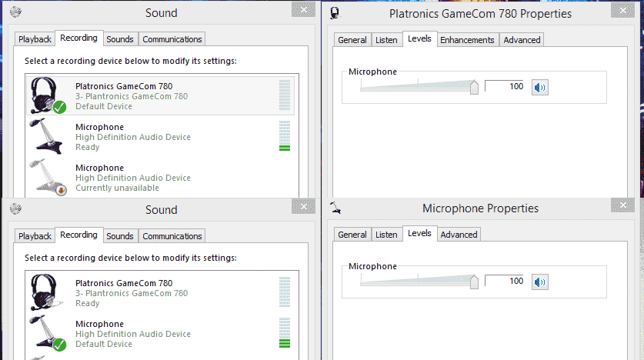Click headset title icon of GameCom Properties

pos(335,13)
